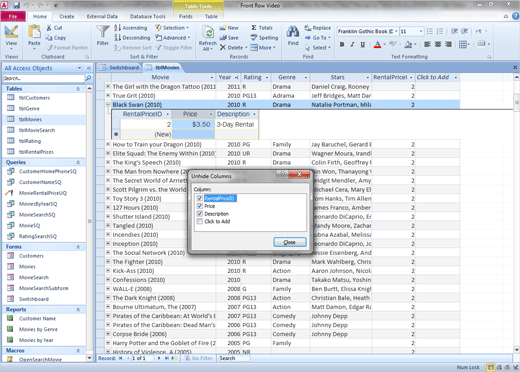
Task: Select the $3.50 Price cell
Action: [194, 124]
